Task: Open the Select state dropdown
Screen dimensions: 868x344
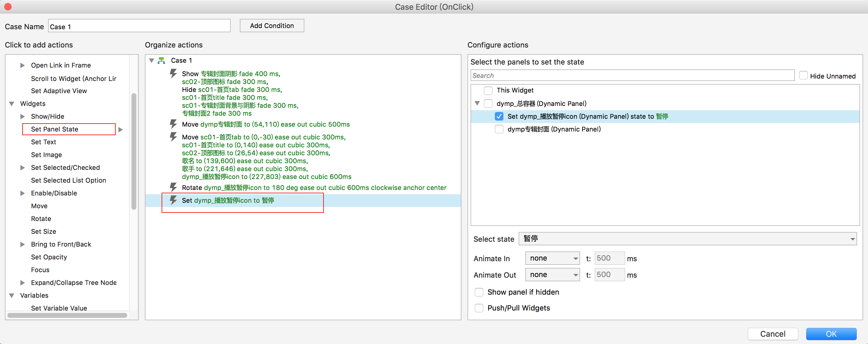Action: coord(688,239)
